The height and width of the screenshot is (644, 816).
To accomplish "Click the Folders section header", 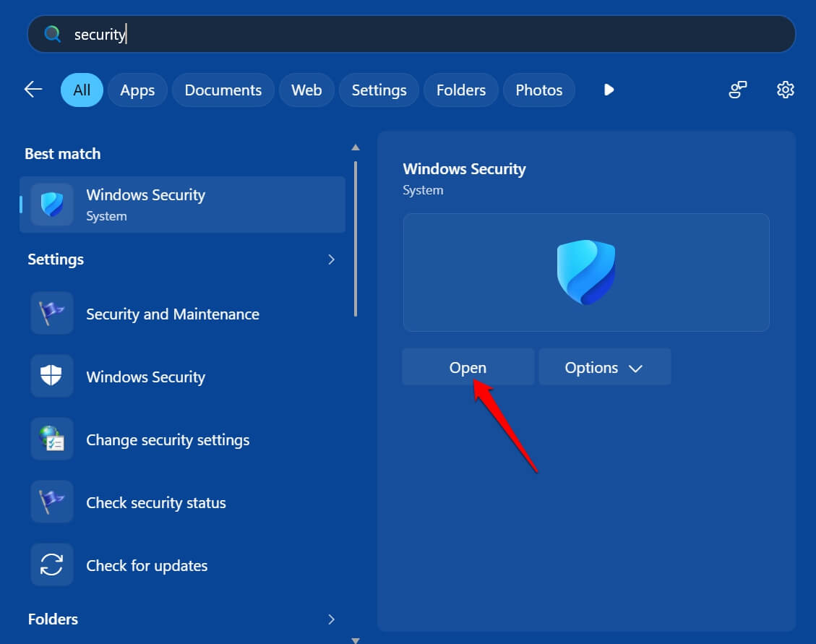I will click(x=53, y=619).
